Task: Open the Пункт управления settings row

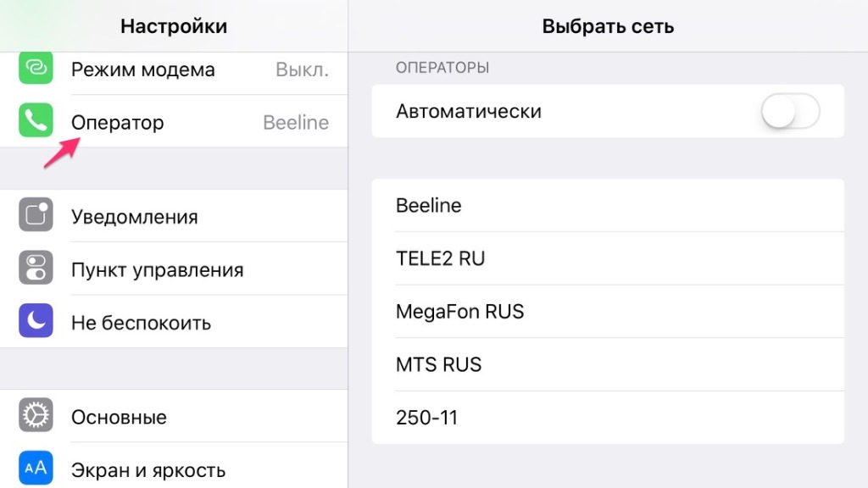Action: pos(170,269)
